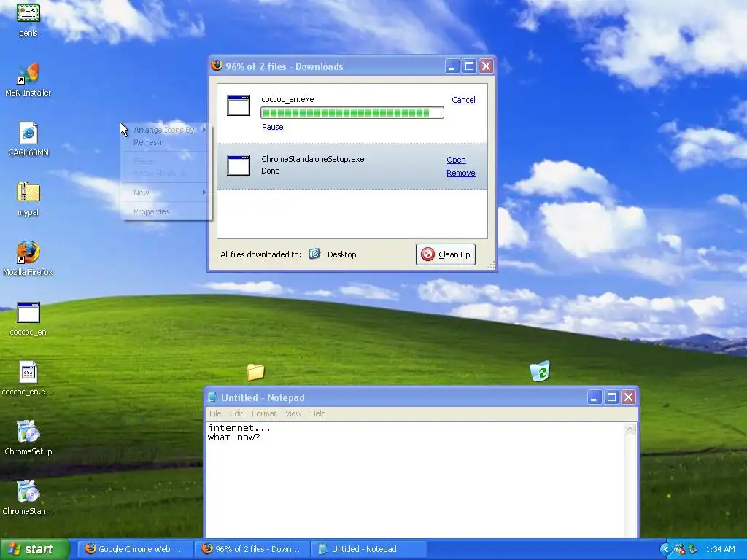Viewport: 747px width, 560px height.
Task: Click the taskbar clock showing 1:34 AM
Action: coord(720,549)
